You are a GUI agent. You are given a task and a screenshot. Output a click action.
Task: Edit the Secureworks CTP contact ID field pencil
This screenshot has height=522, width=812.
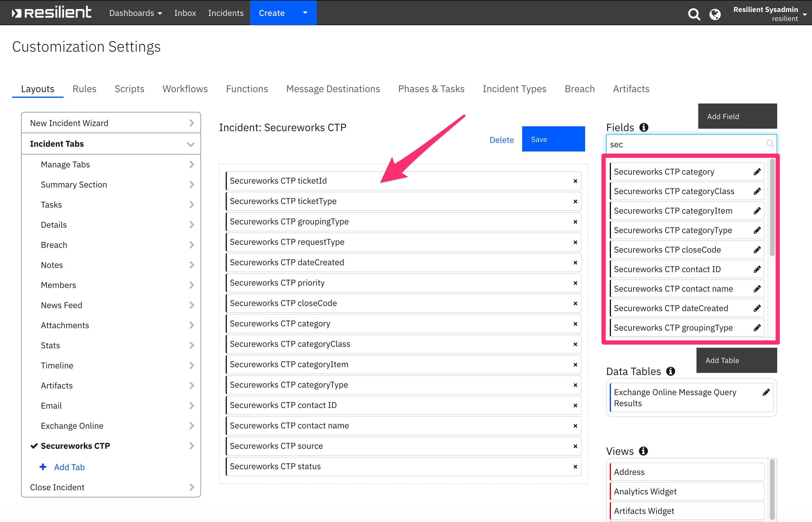(757, 269)
